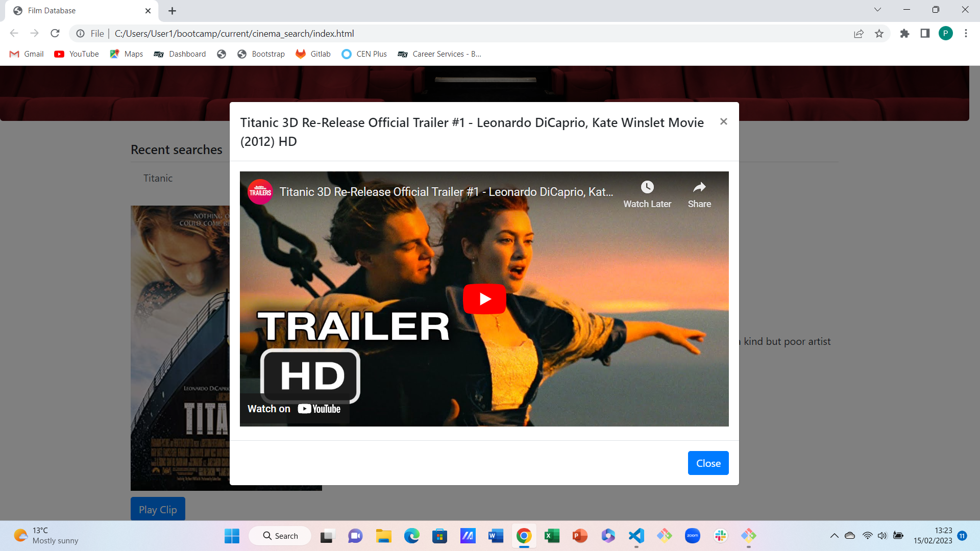Click the taskbar Search box
The image size is (980, 551).
coord(280,536)
